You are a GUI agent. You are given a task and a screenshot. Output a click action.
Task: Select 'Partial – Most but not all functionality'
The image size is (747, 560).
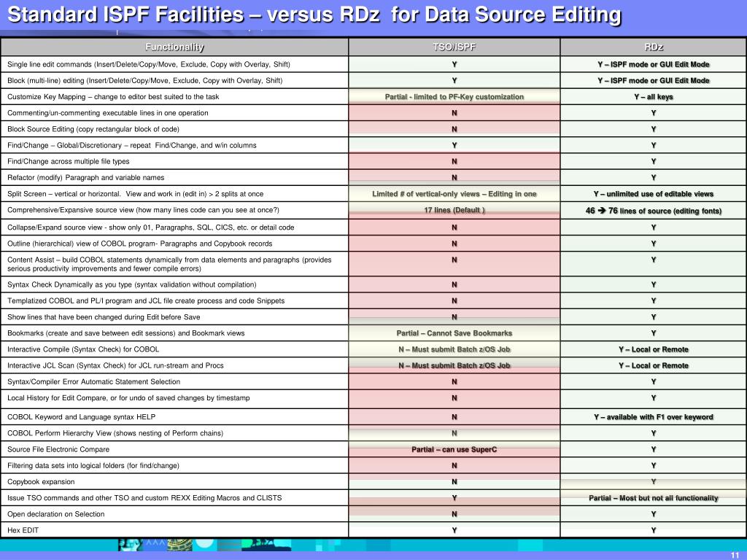tap(653, 498)
